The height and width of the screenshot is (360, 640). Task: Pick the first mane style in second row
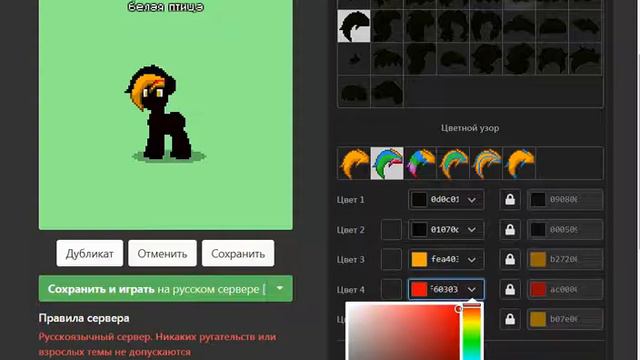[x=354, y=59]
